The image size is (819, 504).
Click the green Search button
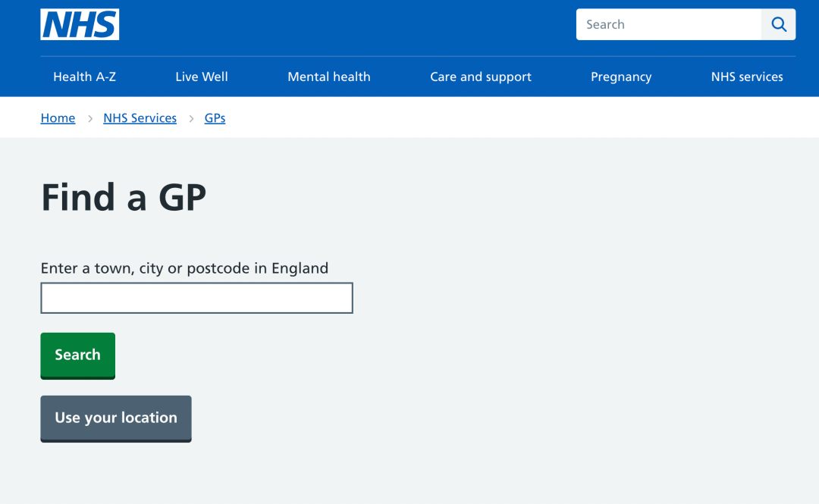pos(78,355)
